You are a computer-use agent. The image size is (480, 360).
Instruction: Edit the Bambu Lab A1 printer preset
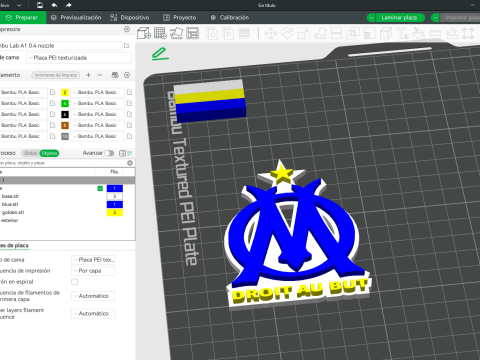pyautogui.click(x=127, y=45)
